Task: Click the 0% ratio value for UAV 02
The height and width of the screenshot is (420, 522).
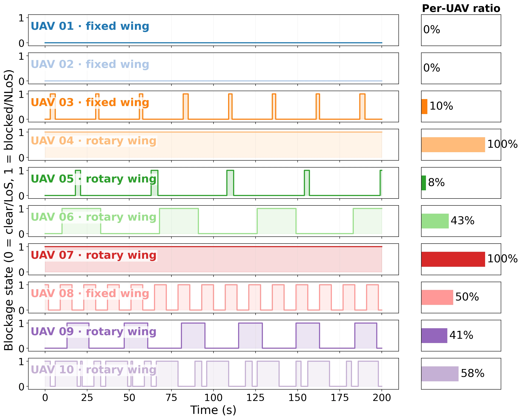Action: 432,68
